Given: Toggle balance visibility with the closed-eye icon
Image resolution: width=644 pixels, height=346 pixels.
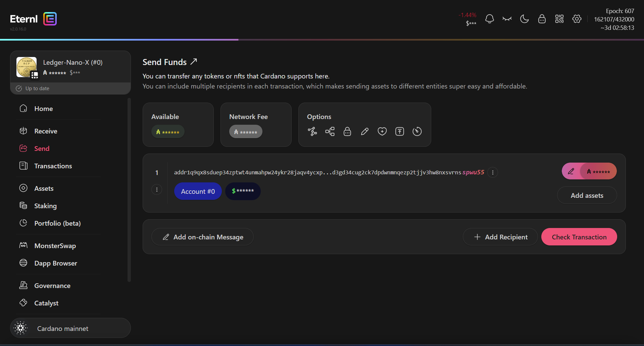Looking at the screenshot, I should click(507, 19).
